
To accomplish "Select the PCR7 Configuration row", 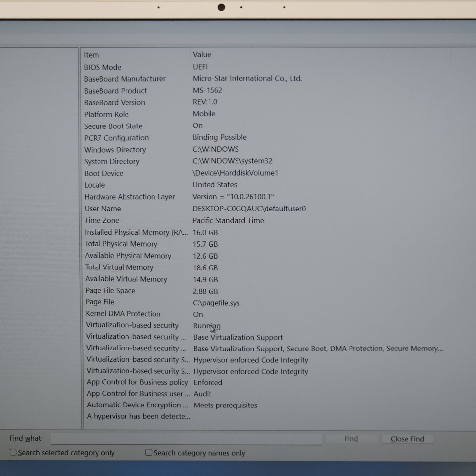I will (116, 138).
